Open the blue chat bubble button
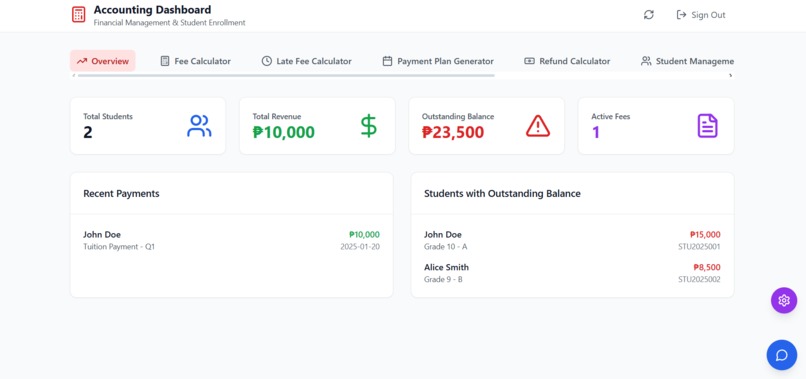 782,355
